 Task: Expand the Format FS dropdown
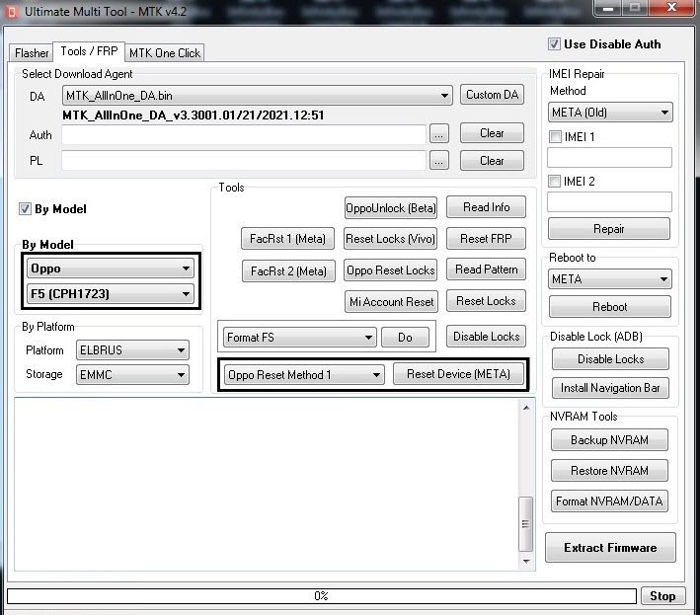[300, 338]
